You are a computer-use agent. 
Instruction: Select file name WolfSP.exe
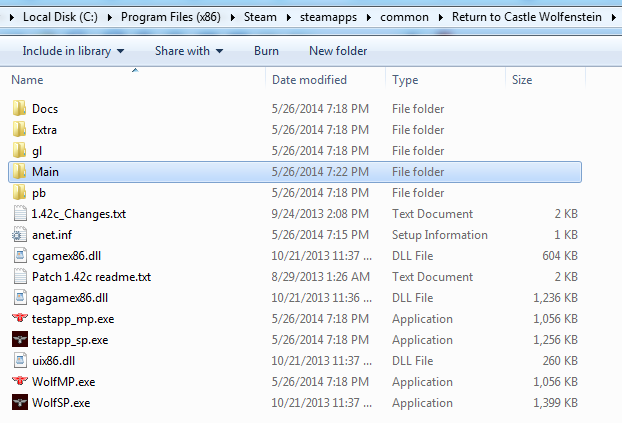61,403
